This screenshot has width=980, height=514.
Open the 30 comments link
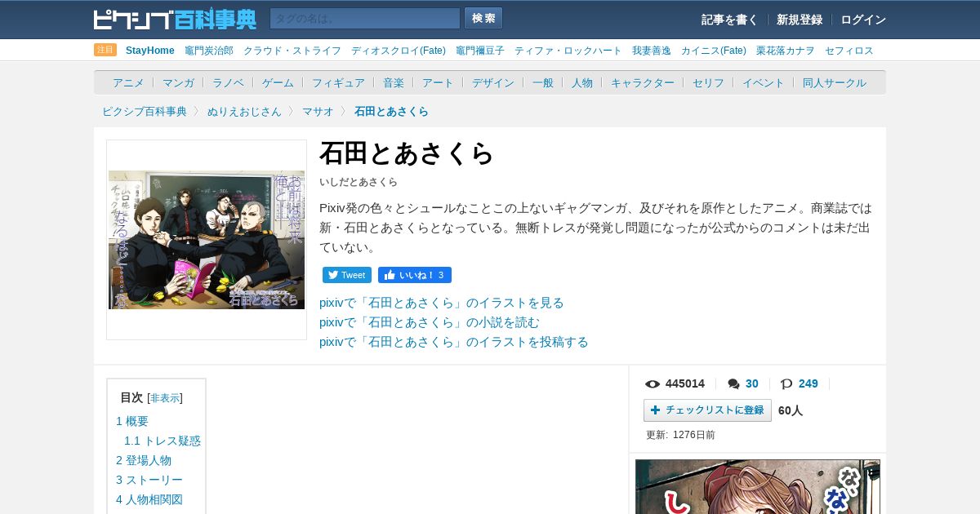coord(752,383)
